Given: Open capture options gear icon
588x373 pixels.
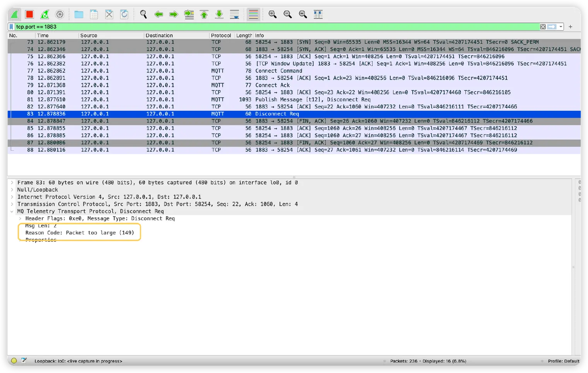Looking at the screenshot, I should 60,14.
